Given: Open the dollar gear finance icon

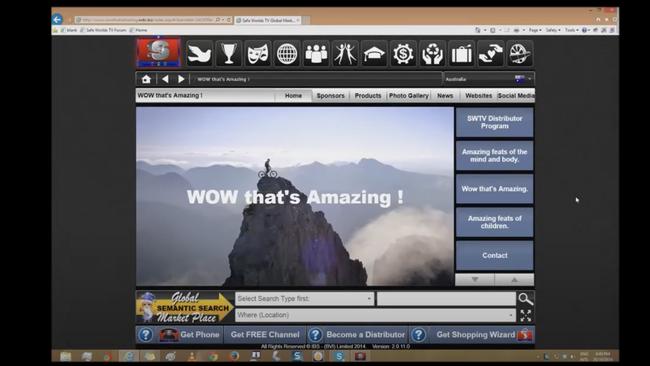Looking at the screenshot, I should pos(403,53).
